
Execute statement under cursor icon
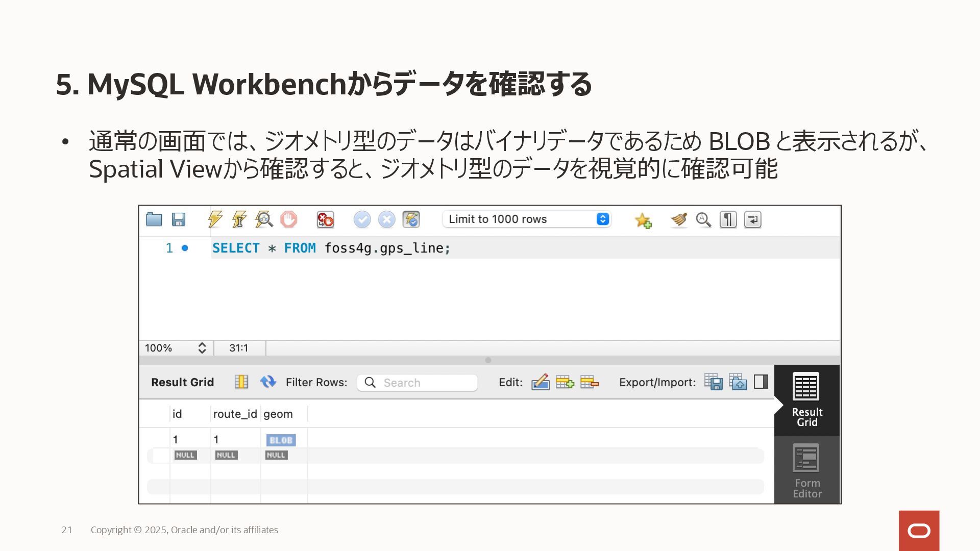239,219
